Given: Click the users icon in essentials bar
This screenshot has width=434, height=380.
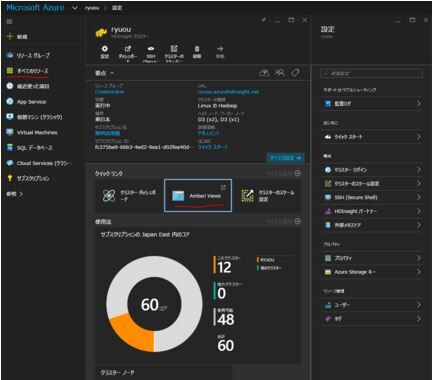Looking at the screenshot, I should click(x=280, y=73).
